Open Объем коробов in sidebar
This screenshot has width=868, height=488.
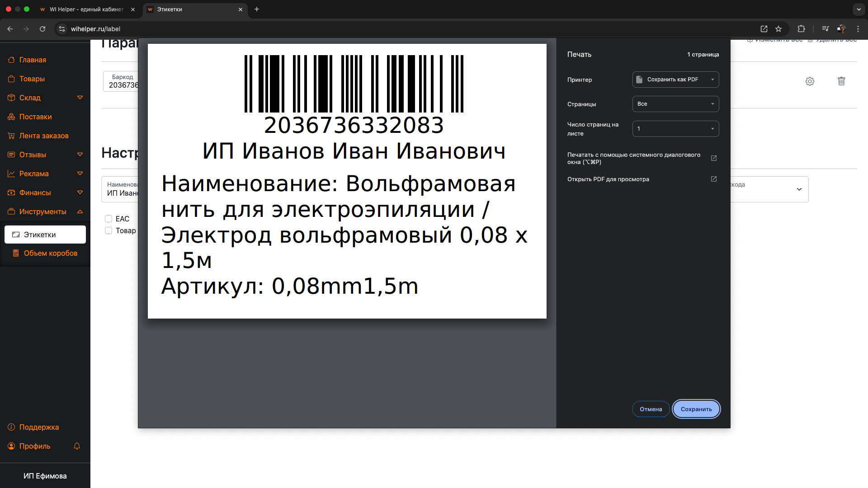pyautogui.click(x=50, y=253)
